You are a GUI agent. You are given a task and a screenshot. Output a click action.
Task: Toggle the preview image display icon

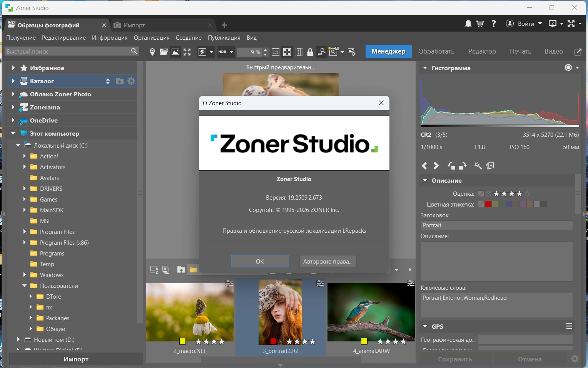175,52
